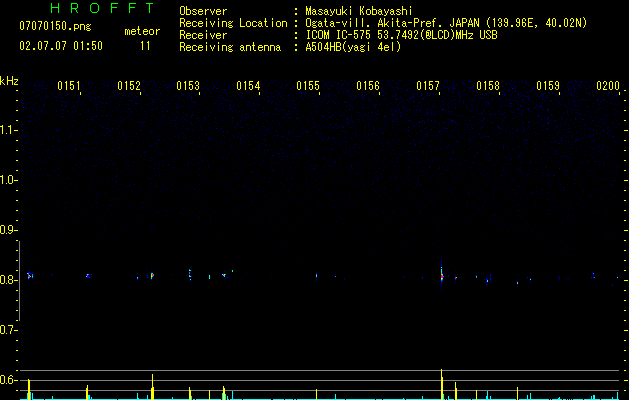Click the 1.0 kHz axis label
This screenshot has width=629, height=400.
[x=8, y=180]
